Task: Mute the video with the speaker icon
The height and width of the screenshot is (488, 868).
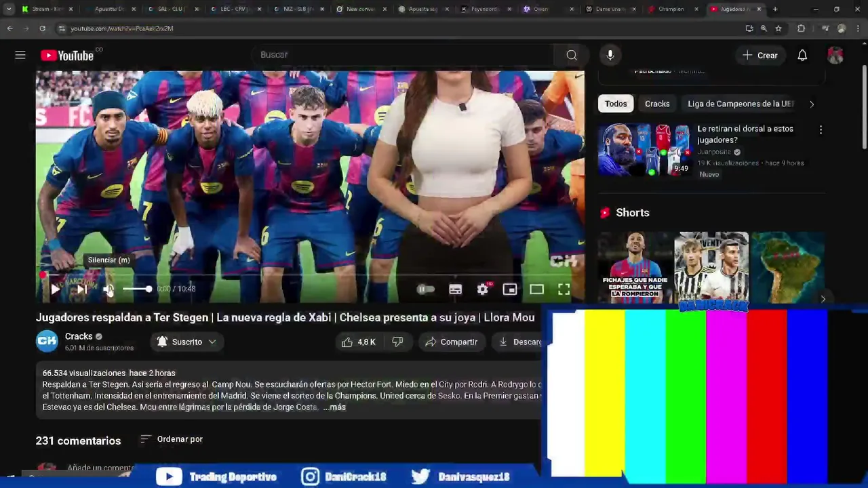Action: (108, 289)
